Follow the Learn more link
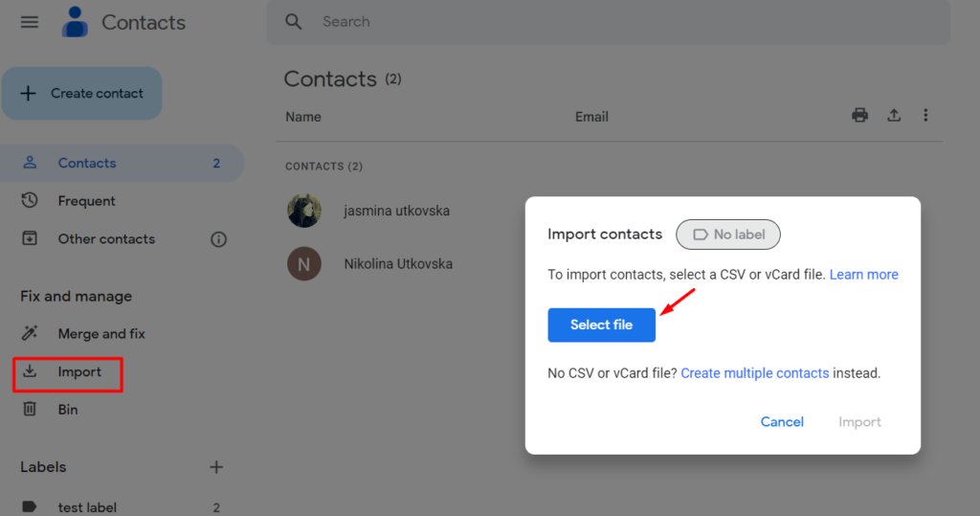The width and height of the screenshot is (980, 516). 864,275
